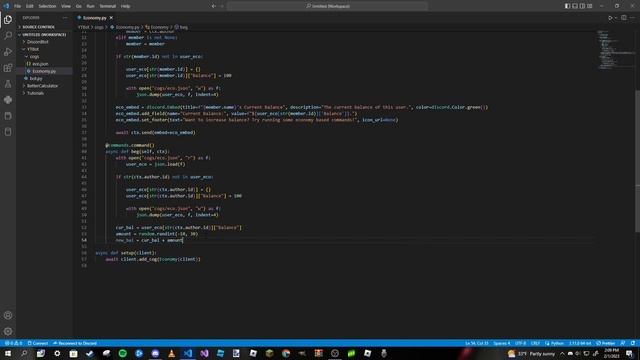
Task: Collapse the Untitled (Workspace) section
Action: pyautogui.click(x=44, y=35)
